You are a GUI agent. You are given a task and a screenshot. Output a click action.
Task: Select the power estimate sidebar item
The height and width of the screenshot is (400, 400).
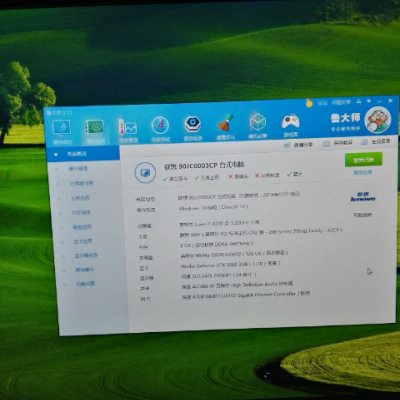pos(86,284)
